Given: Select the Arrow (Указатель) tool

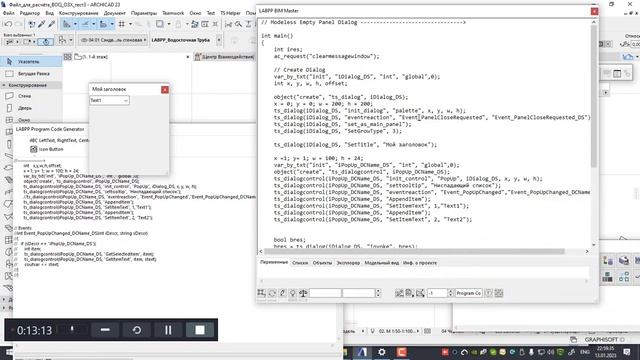Looking at the screenshot, I should coord(31,62).
